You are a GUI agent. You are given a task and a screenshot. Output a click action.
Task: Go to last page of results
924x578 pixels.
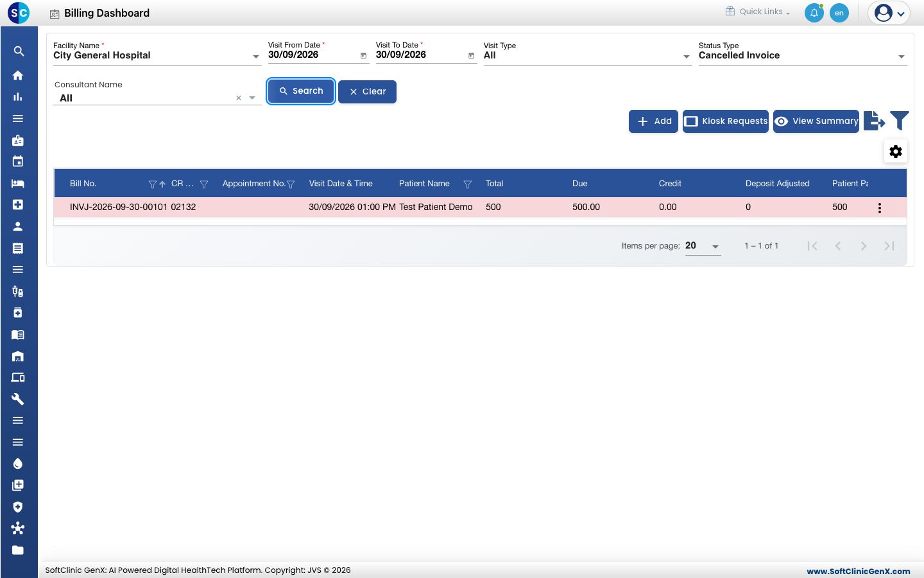click(x=889, y=246)
